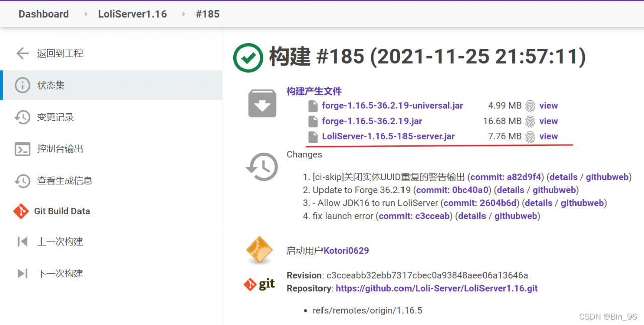
Task: Go to 返回到工程 in sidebar
Action: click(60, 53)
